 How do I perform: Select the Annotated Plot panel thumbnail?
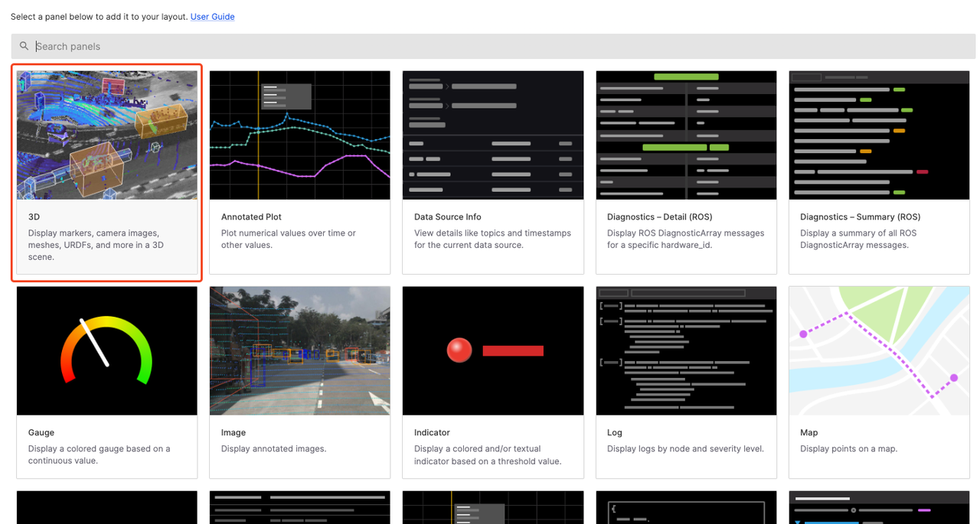(300, 135)
